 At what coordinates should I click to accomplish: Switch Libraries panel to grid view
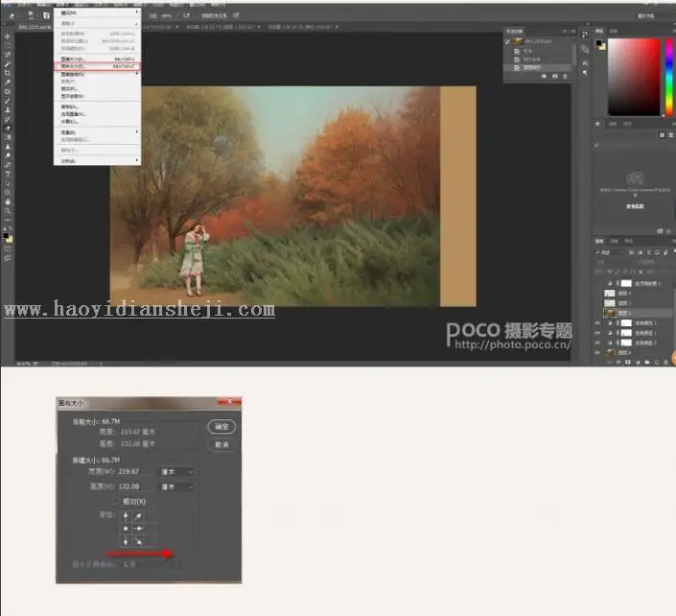pos(663,135)
